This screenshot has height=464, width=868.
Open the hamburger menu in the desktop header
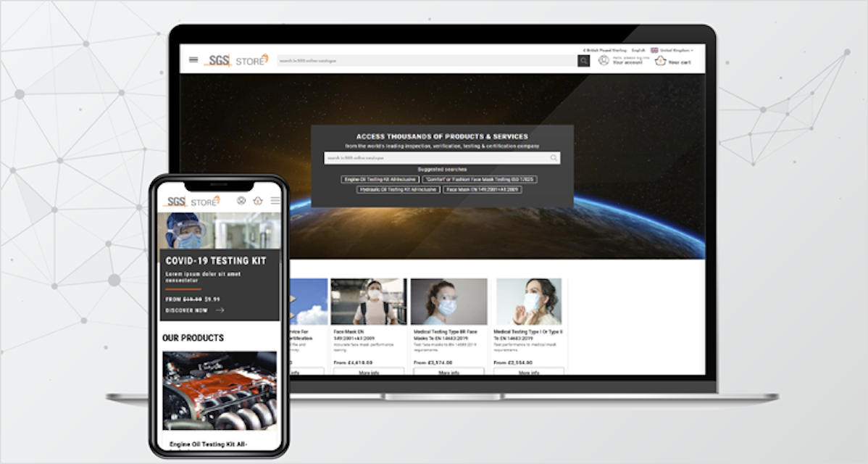click(192, 60)
